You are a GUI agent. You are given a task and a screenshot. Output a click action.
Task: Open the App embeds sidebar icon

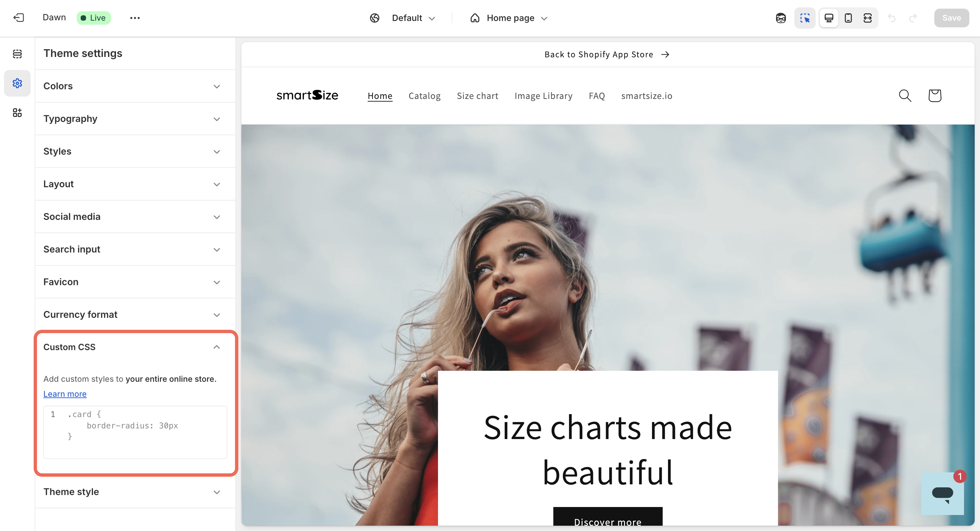[x=17, y=113]
